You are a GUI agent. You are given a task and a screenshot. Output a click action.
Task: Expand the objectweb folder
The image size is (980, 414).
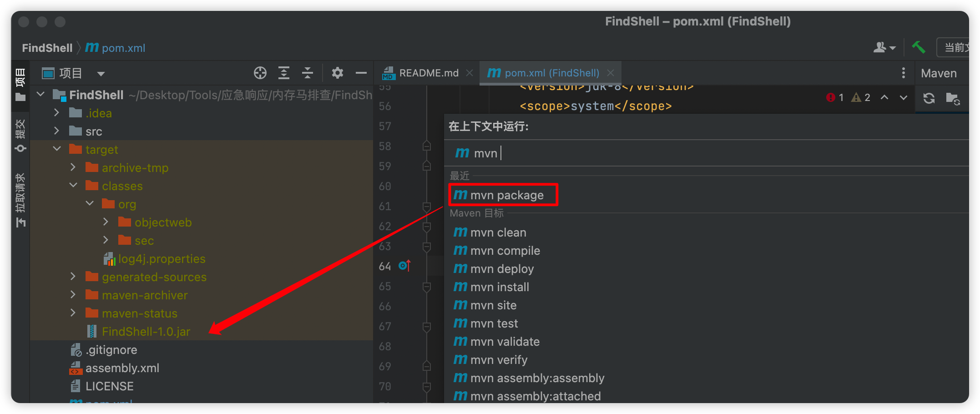106,222
